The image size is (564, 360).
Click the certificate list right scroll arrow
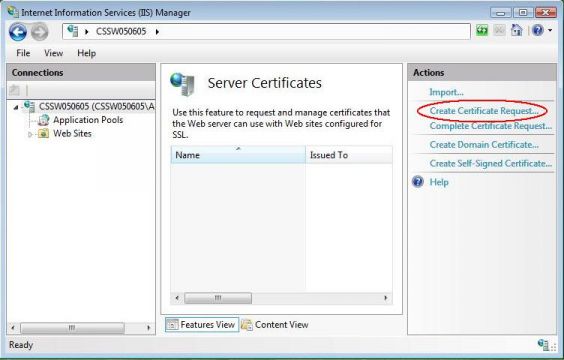coord(386,298)
